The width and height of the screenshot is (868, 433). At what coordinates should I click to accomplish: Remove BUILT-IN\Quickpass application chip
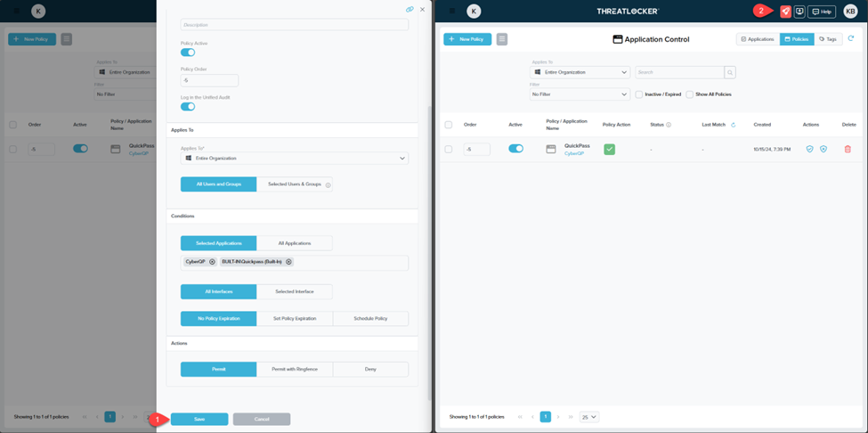[288, 262]
